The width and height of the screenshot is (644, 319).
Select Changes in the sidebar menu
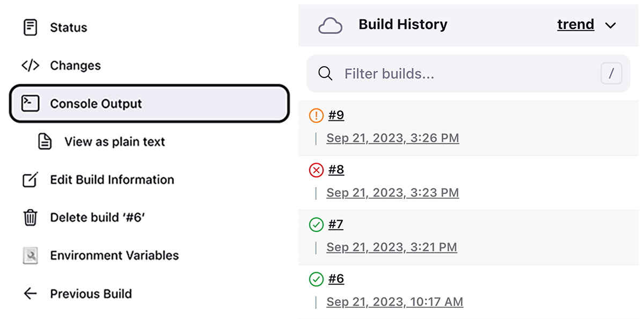[x=75, y=65]
